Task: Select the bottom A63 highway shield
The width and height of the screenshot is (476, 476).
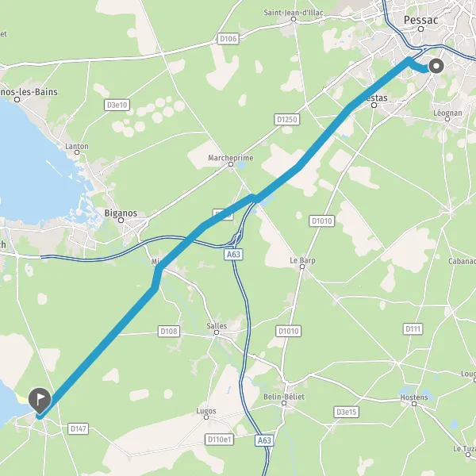Action: [x=264, y=440]
